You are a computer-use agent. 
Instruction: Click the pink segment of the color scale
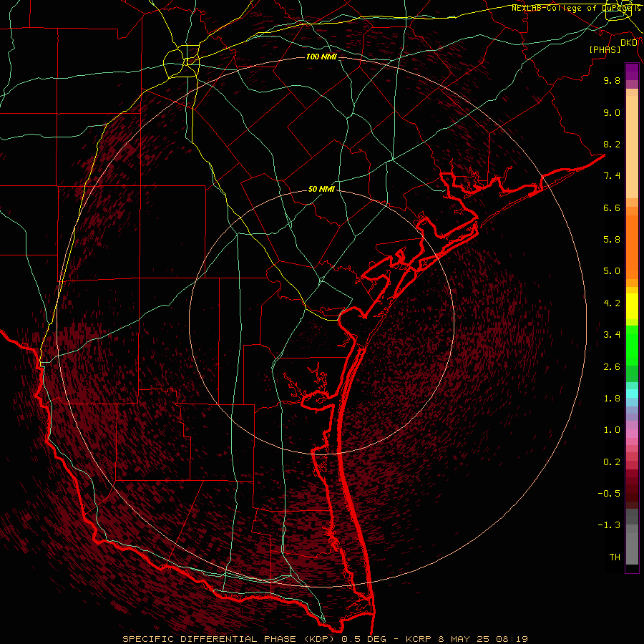tap(632, 434)
